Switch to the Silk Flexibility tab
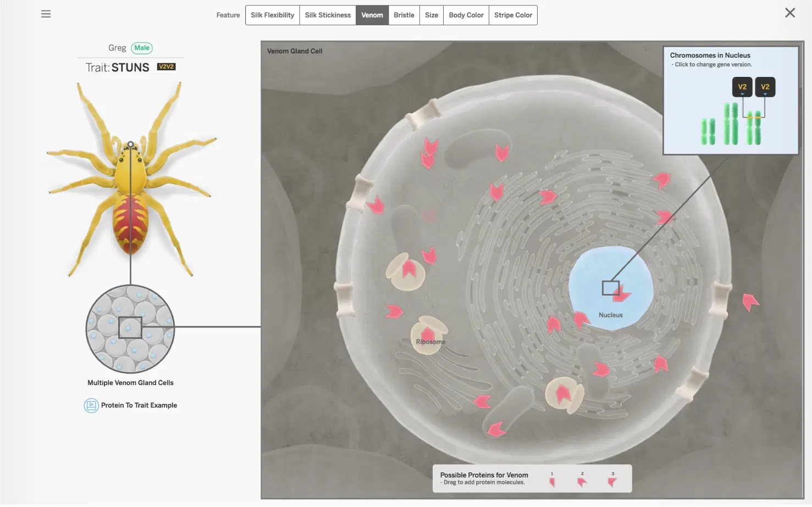Viewport: 812px width, 507px height. 272,15
